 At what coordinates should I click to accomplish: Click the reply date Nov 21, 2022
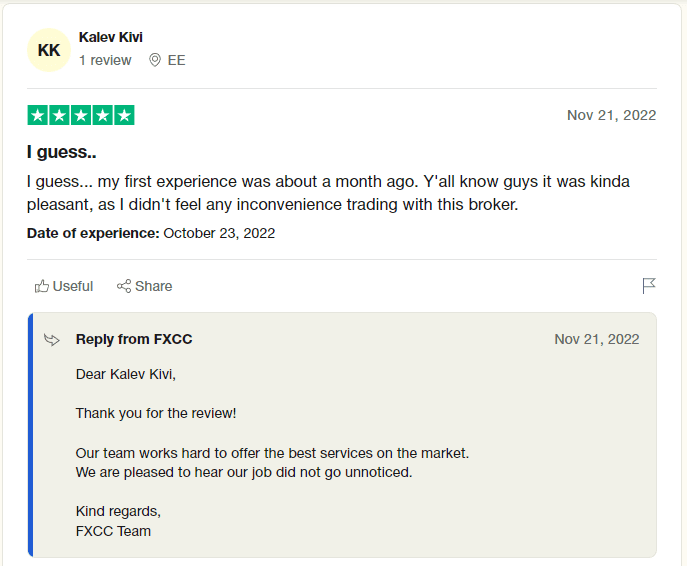point(597,339)
